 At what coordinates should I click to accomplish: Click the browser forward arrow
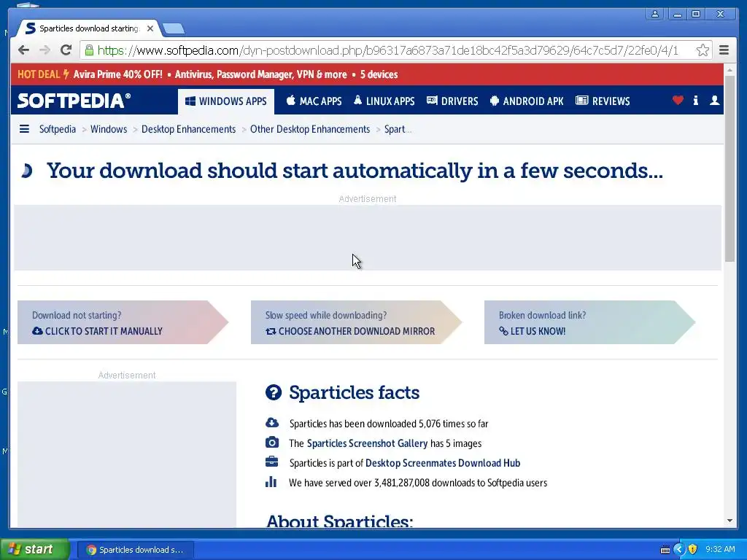(x=44, y=50)
